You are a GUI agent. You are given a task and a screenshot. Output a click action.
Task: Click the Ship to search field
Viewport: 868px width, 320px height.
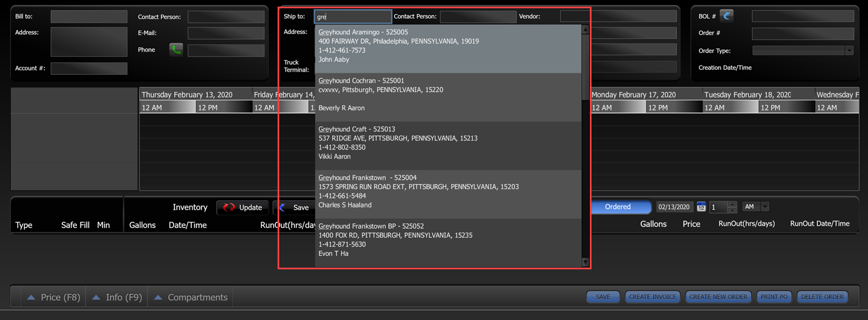[353, 17]
